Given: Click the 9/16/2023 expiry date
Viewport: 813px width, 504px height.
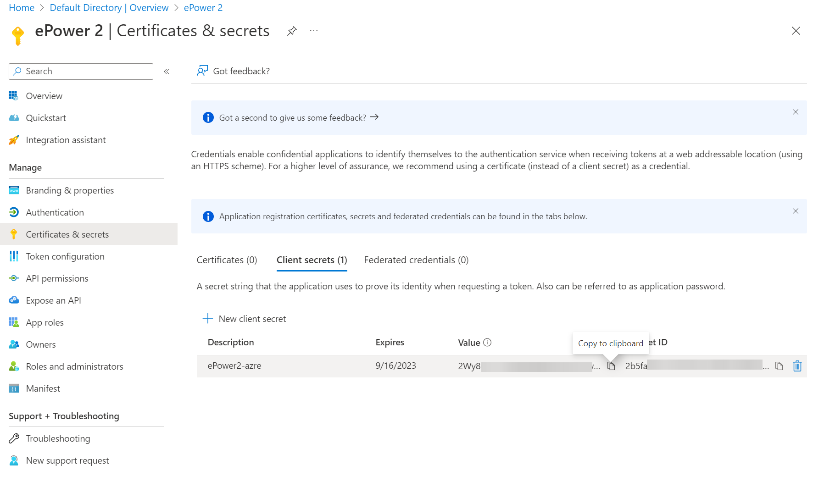Looking at the screenshot, I should (395, 366).
